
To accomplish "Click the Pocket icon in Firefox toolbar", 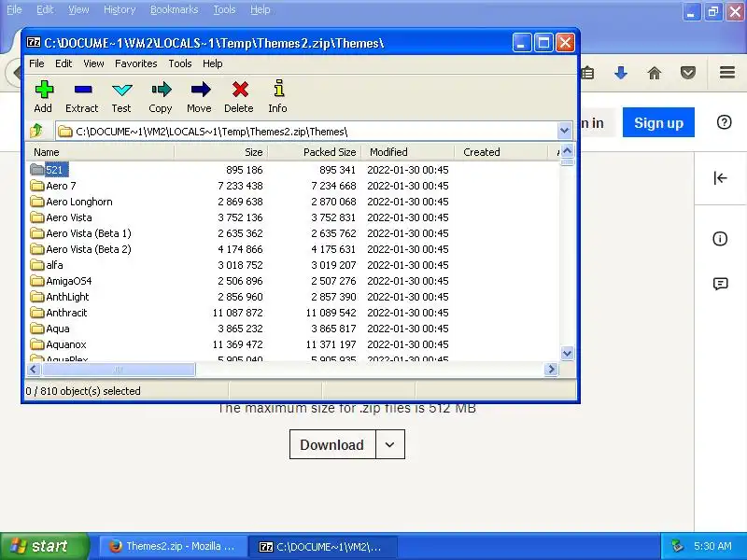I will point(688,73).
